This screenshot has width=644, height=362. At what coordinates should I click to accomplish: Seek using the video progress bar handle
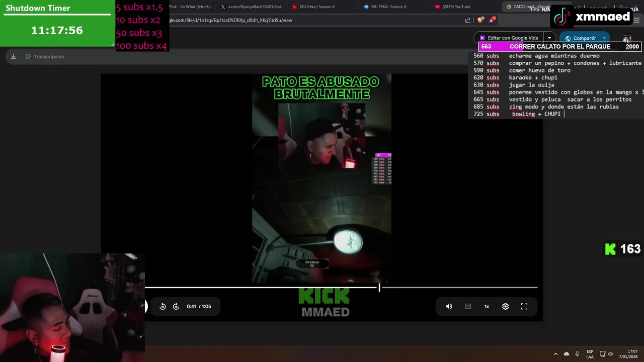click(x=379, y=287)
